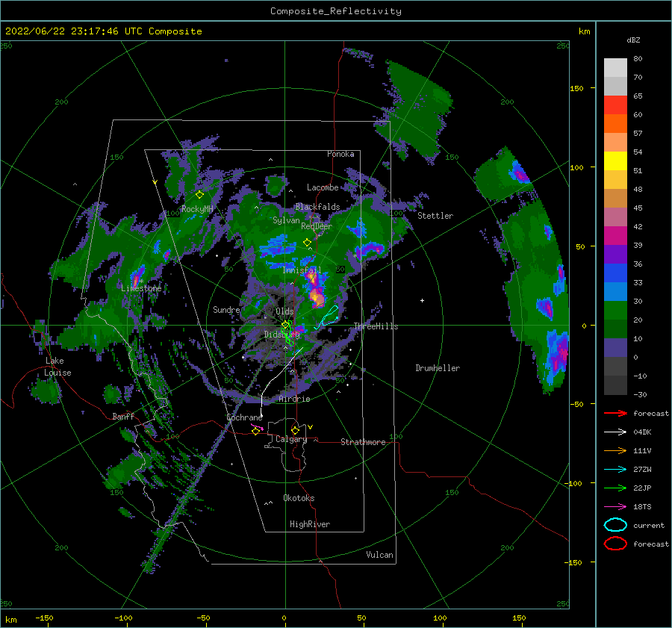Click the cyan storm outline near ThreeHills
The width and height of the screenshot is (672, 628).
(326, 317)
